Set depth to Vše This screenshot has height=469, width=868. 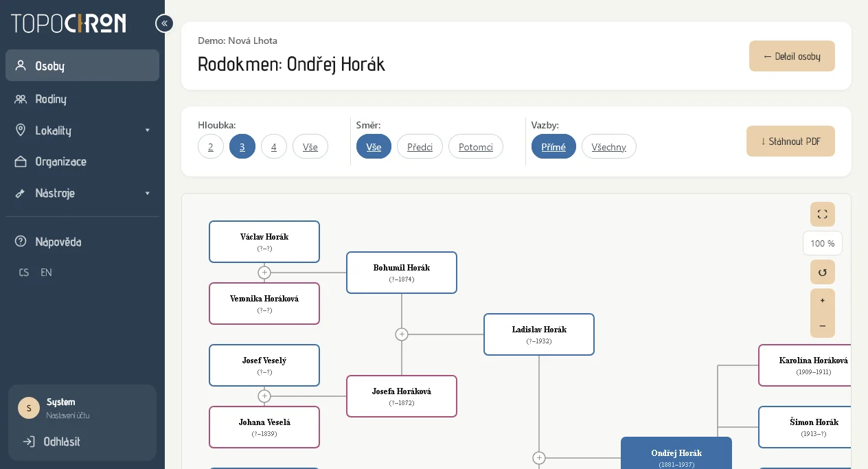click(310, 146)
